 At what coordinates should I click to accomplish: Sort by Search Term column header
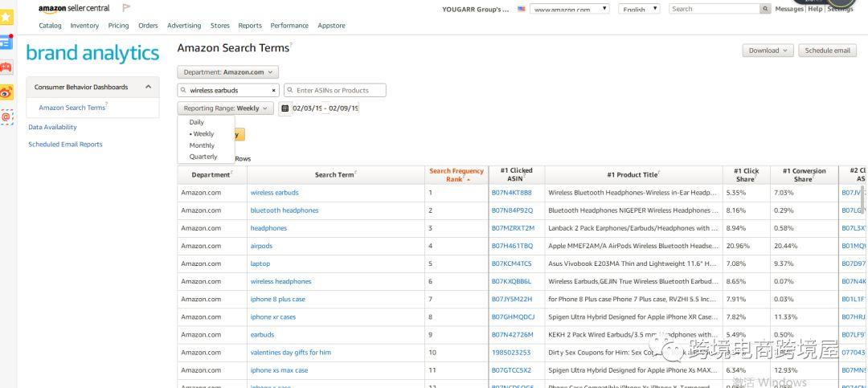(x=335, y=175)
